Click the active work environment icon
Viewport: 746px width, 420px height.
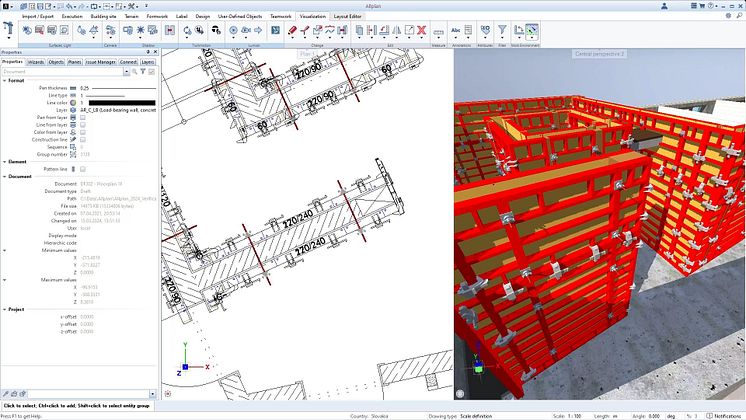pos(532,30)
